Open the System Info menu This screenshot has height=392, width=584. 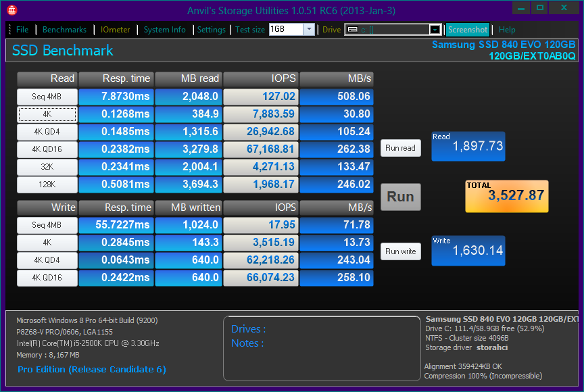165,30
